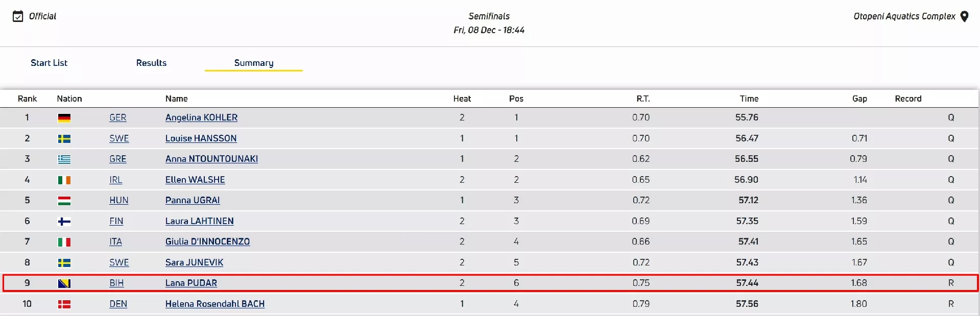Open the ITA nation link
The width and height of the screenshot is (980, 316).
[x=115, y=241]
